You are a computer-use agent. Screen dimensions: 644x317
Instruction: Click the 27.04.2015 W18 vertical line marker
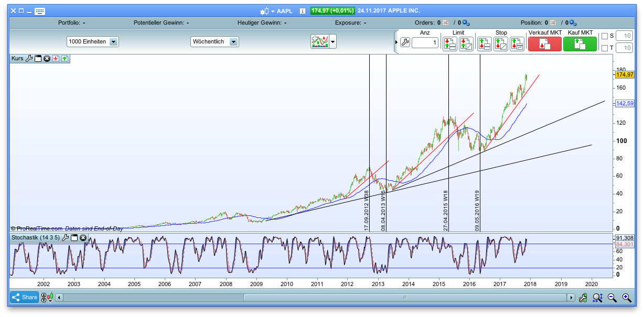pyautogui.click(x=446, y=211)
